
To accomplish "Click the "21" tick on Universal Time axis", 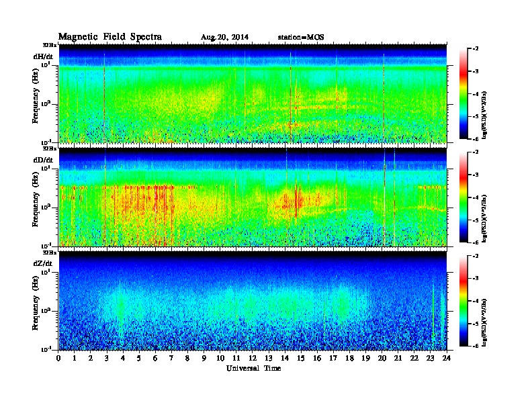I will (398, 358).
